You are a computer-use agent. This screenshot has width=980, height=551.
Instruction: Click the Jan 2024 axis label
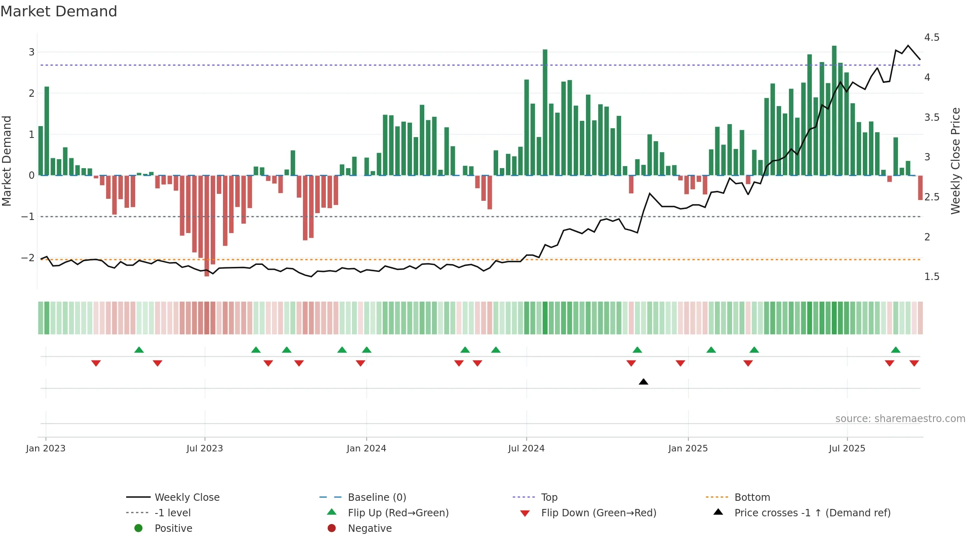click(367, 448)
